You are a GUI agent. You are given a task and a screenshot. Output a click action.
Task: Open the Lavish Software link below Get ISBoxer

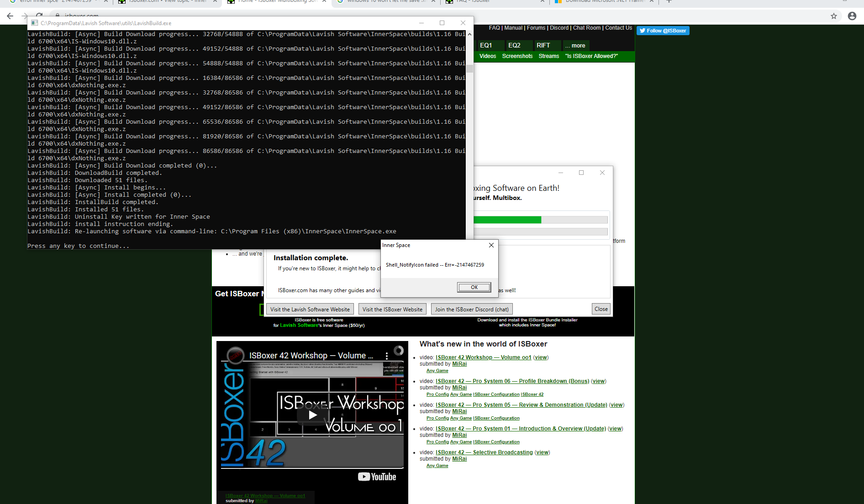tap(299, 325)
